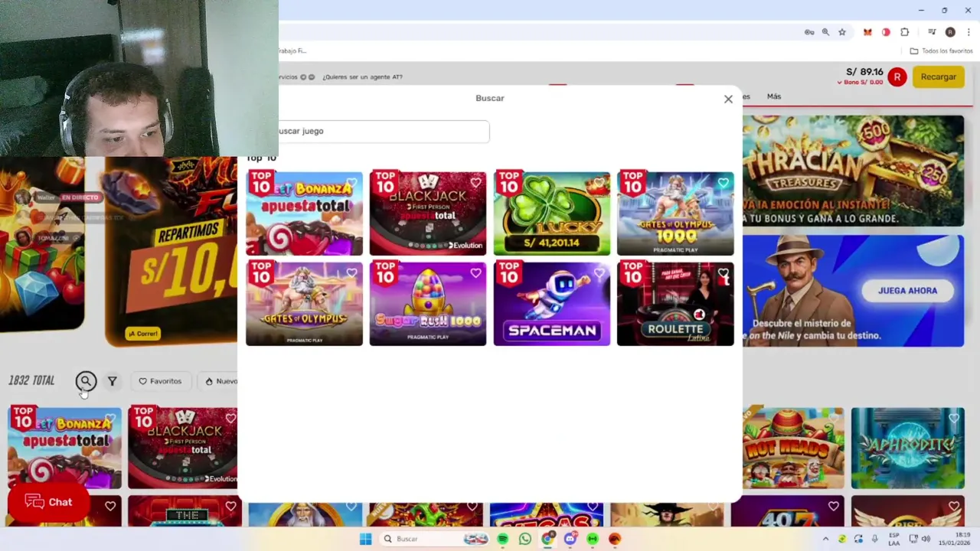Launch the Spaceman game tile
Screen dimensions: 980x551
tap(552, 304)
